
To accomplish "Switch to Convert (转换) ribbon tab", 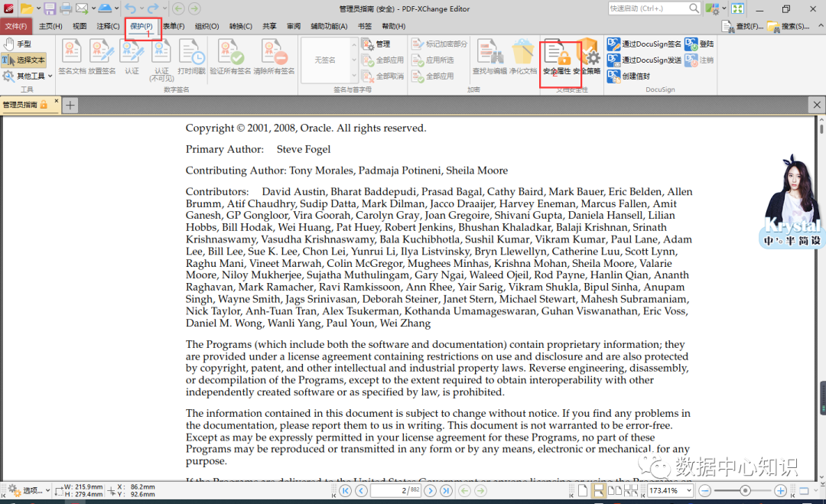I will 241,26.
